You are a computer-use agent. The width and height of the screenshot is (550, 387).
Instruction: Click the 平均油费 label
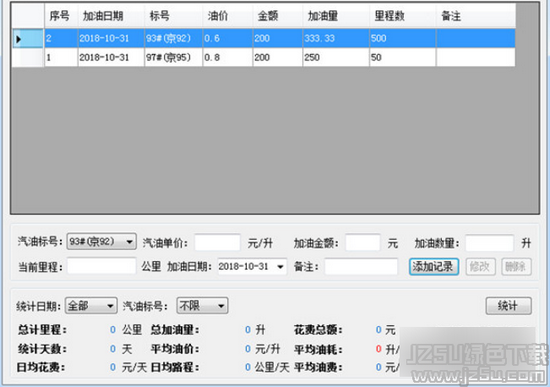(x=318, y=368)
